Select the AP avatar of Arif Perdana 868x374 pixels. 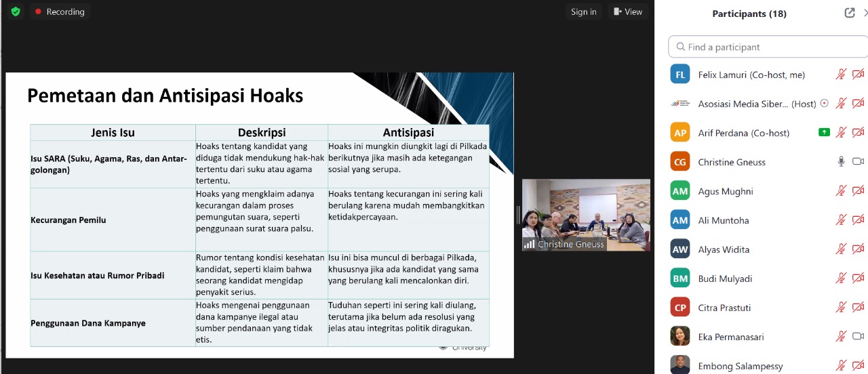(x=680, y=133)
